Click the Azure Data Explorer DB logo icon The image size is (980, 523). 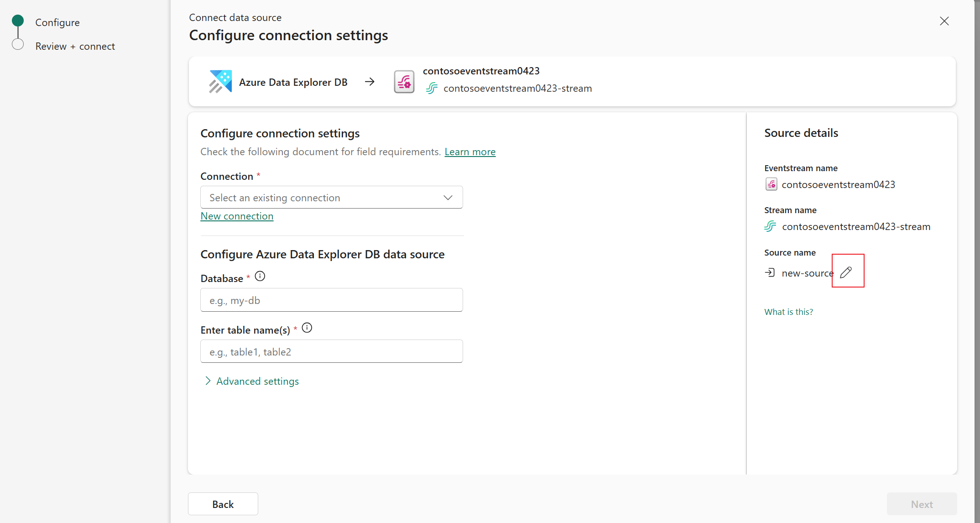click(220, 82)
